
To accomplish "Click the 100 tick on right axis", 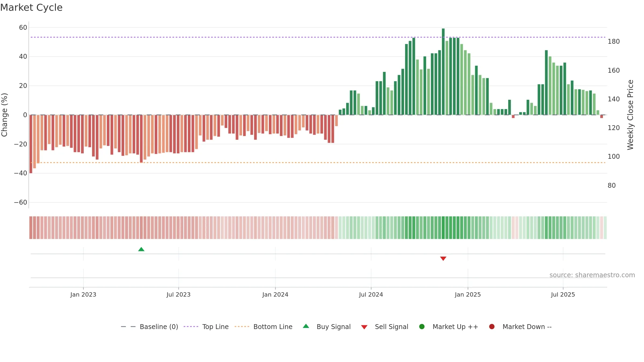I will point(614,157).
